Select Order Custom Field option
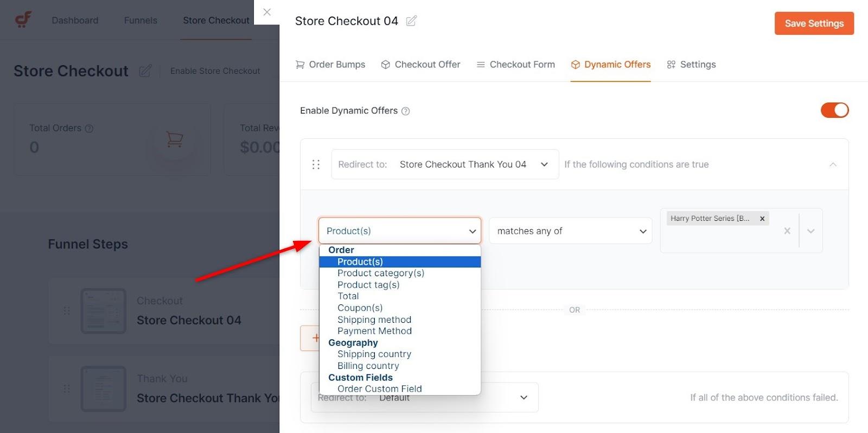This screenshot has width=868, height=433. click(x=400, y=389)
